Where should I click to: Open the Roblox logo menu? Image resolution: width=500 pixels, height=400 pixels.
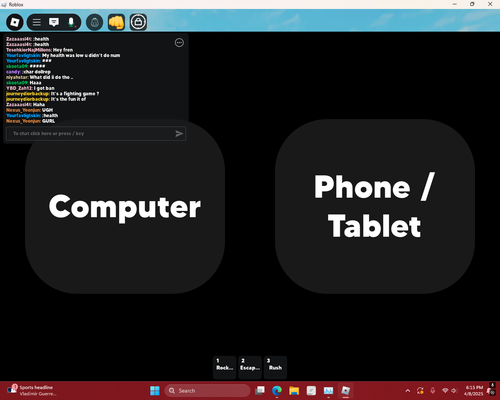click(15, 22)
